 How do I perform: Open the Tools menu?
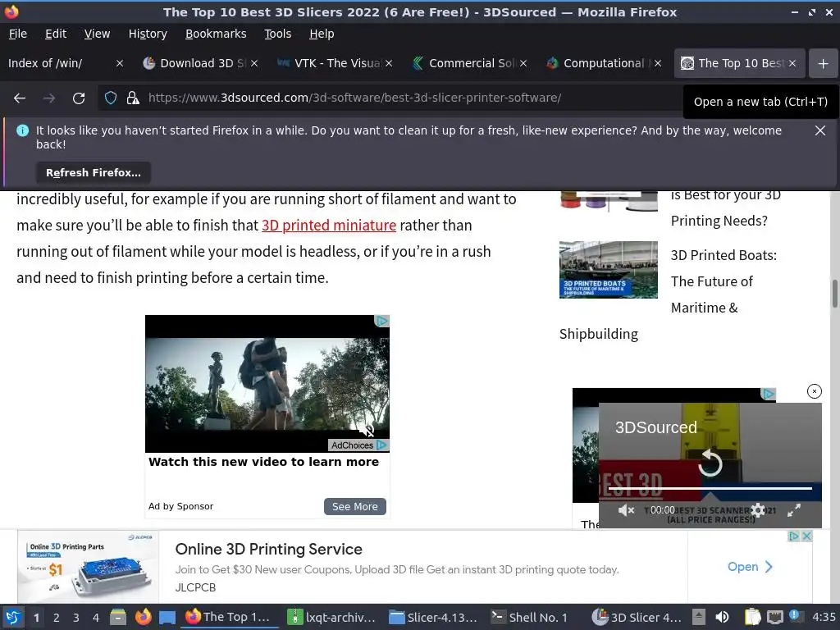pos(277,34)
